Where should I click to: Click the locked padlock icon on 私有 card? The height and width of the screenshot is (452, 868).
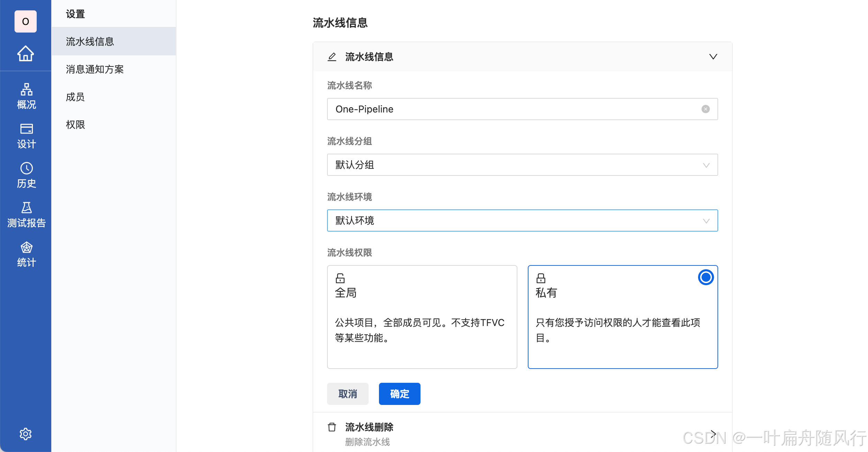click(x=541, y=278)
